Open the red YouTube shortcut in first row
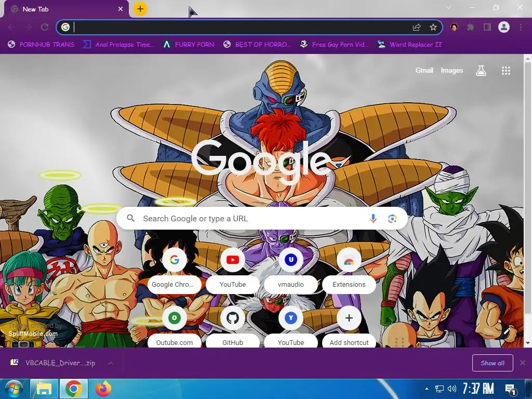 233,270
